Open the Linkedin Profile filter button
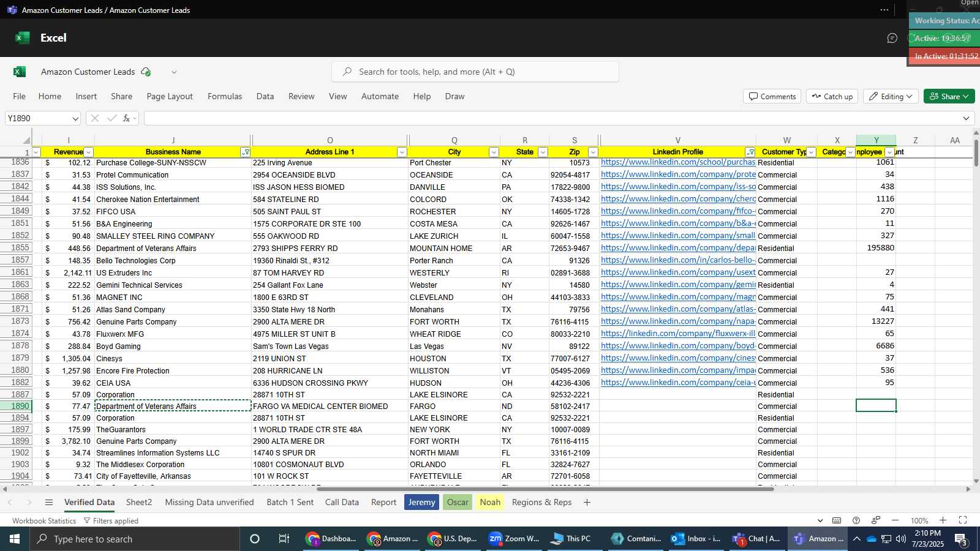Viewport: 980px width, 551px height. click(x=750, y=152)
